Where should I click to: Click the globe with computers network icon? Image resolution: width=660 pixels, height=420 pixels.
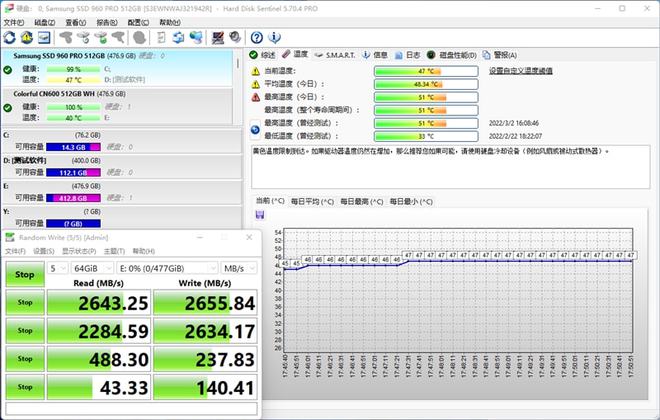(196, 37)
